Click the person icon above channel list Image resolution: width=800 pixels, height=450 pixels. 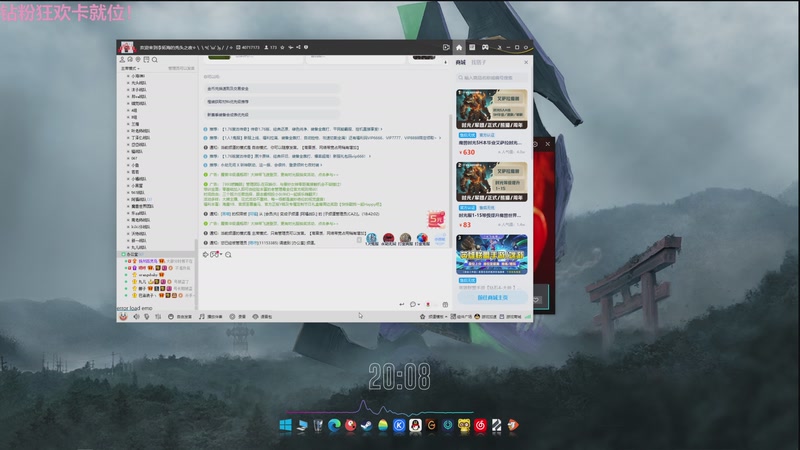tap(122, 60)
